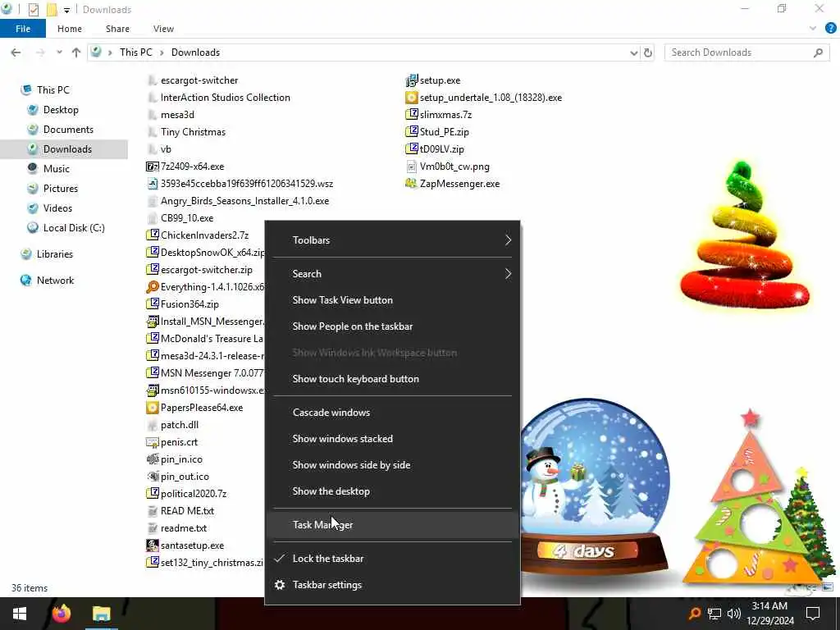Expand the Toolbars submenu
This screenshot has width=840, height=630.
pyautogui.click(x=392, y=240)
